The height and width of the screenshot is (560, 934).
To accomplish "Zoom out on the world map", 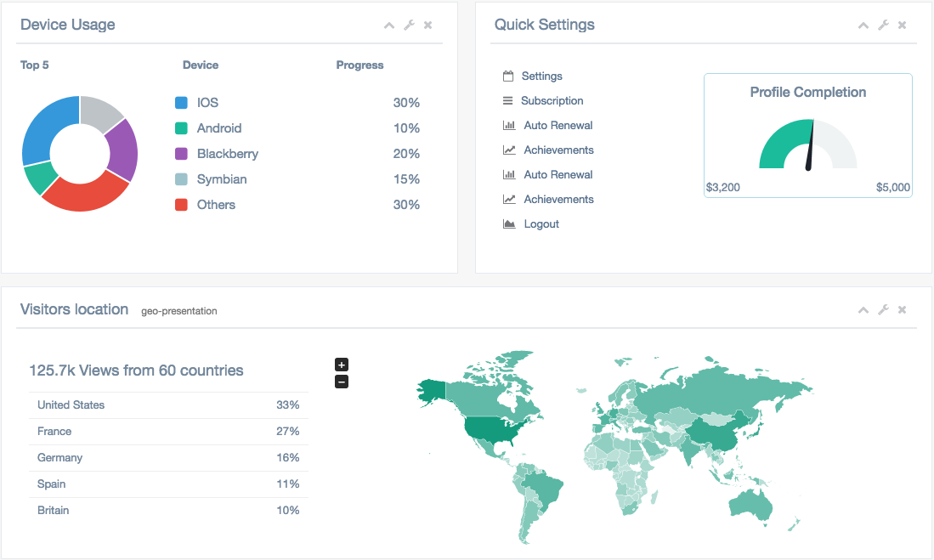I will 342,382.
